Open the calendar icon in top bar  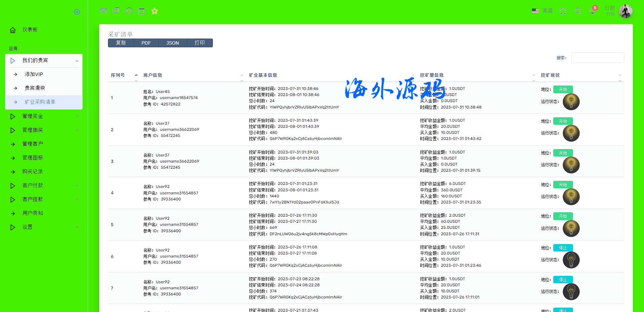click(142, 11)
